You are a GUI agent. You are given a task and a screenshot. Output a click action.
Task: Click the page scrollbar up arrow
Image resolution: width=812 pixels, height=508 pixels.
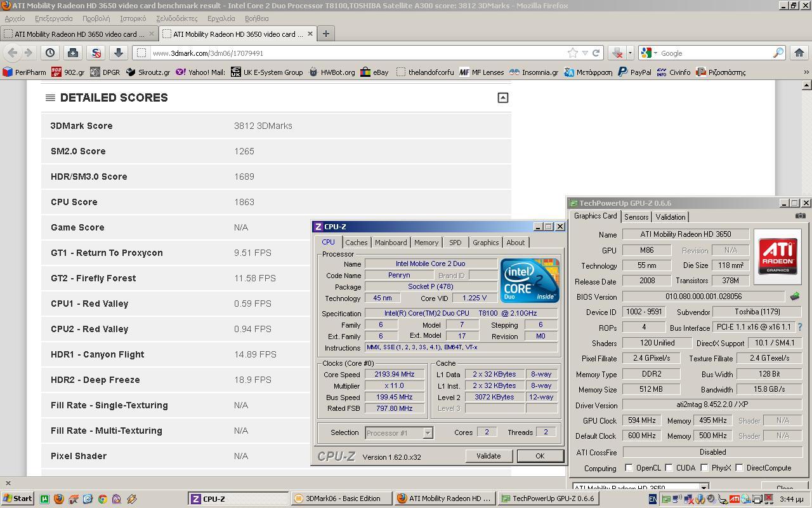click(806, 85)
